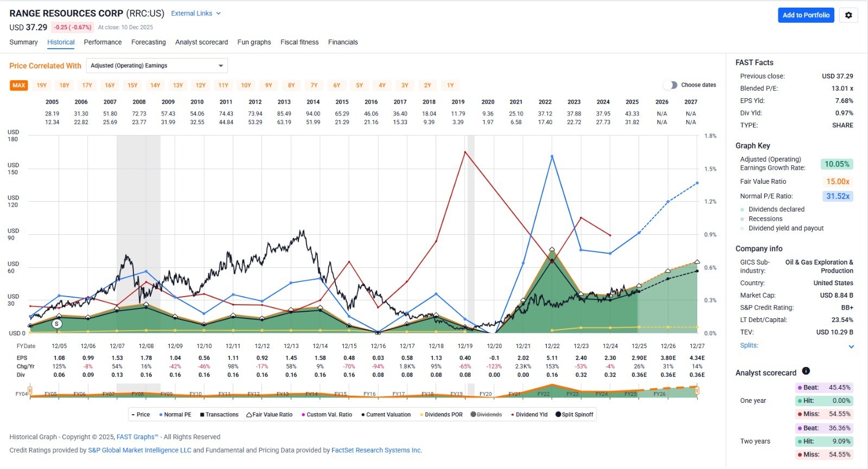
Task: Open the Financials tab
Action: point(343,42)
